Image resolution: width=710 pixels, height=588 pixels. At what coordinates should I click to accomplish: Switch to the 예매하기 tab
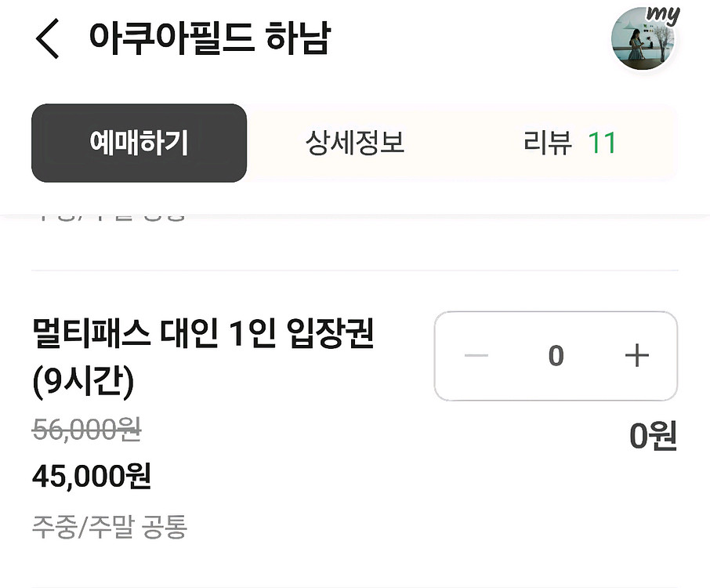coord(139,143)
